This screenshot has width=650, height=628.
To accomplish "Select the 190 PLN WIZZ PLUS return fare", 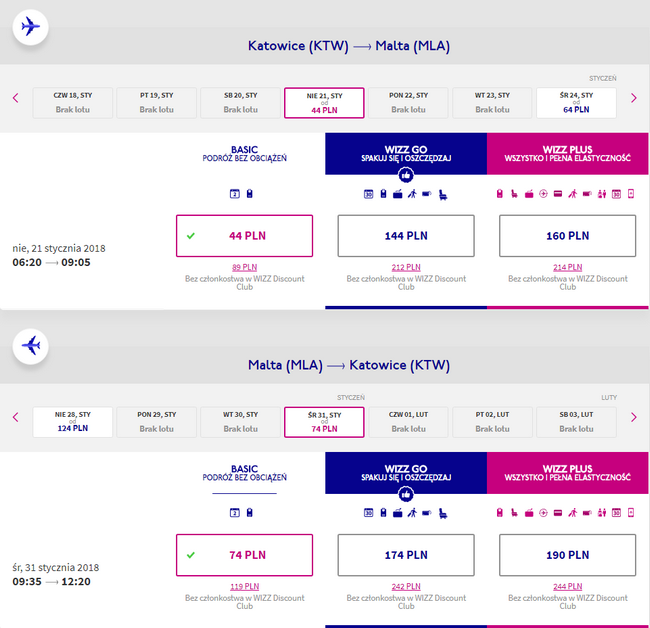I will [568, 555].
